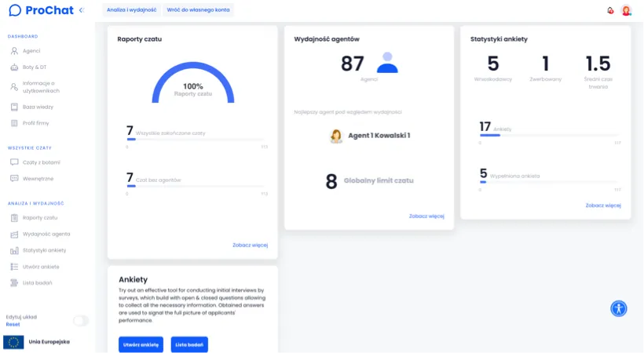Collapse the sidebar with the chevron
644x353 pixels.
82,10
